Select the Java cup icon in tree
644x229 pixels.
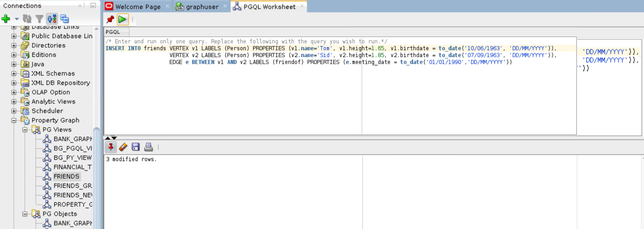[x=25, y=64]
